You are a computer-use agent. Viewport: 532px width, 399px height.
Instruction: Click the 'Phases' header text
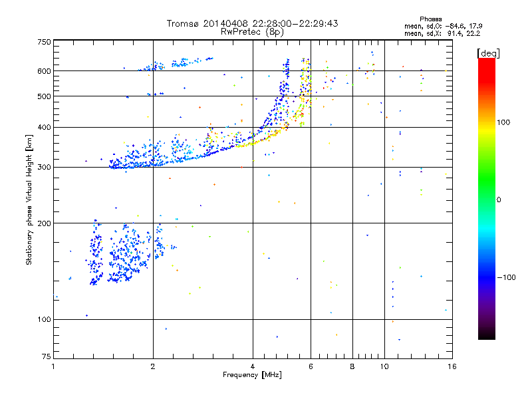coord(430,19)
